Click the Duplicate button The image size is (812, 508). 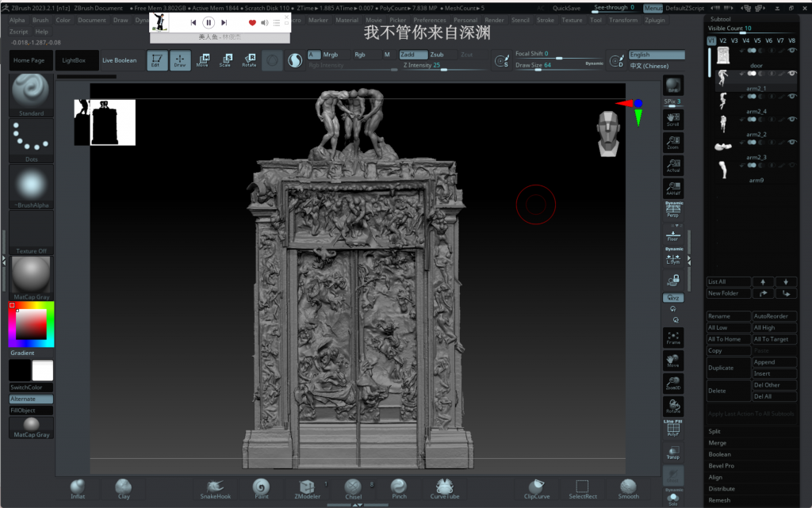click(729, 368)
